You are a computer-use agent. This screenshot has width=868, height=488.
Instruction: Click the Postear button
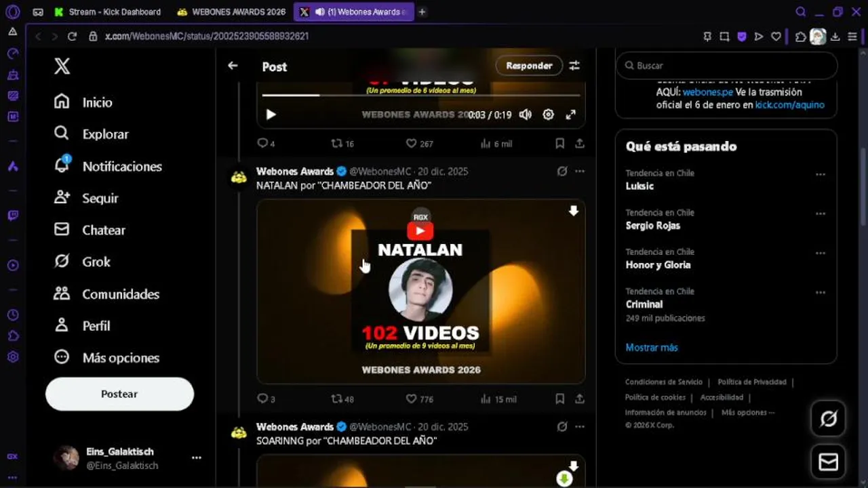[119, 394]
